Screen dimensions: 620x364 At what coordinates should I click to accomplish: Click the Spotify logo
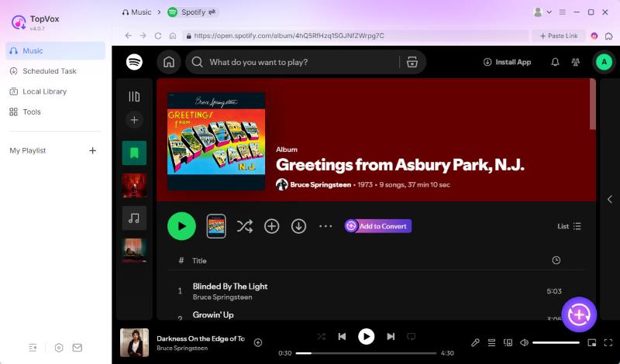[134, 62]
